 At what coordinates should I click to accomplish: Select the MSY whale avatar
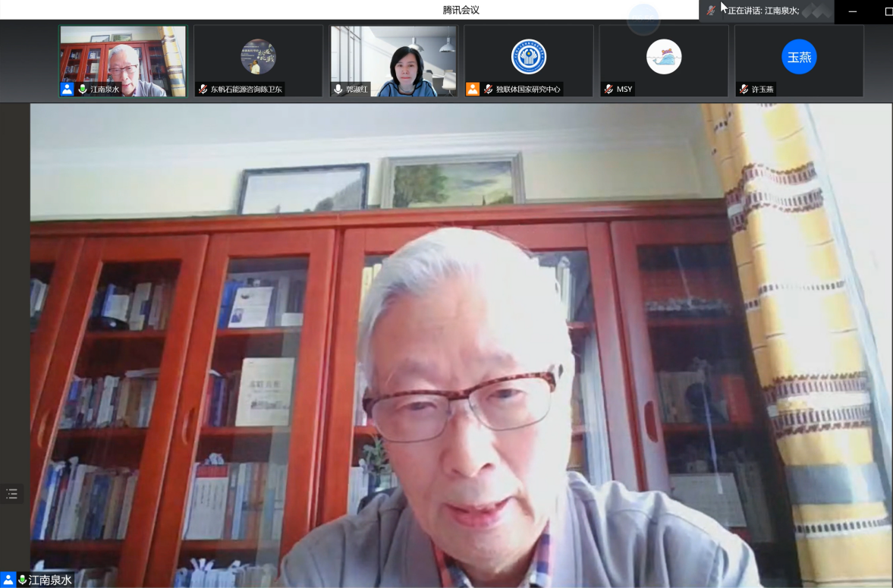tap(664, 57)
